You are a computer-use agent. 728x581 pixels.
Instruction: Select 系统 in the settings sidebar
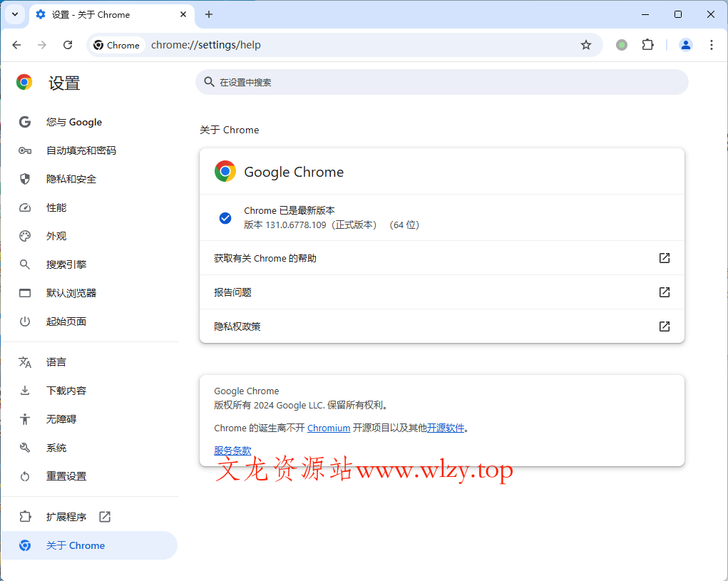point(57,447)
